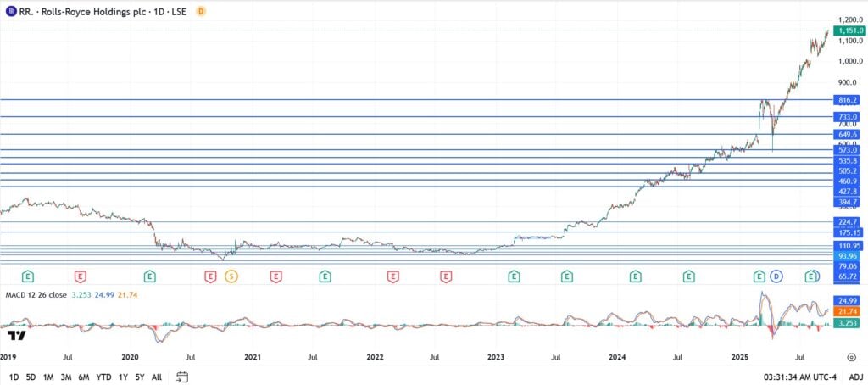The height and width of the screenshot is (385, 868).
Task: Open the orange S split marker
Action: 231,276
